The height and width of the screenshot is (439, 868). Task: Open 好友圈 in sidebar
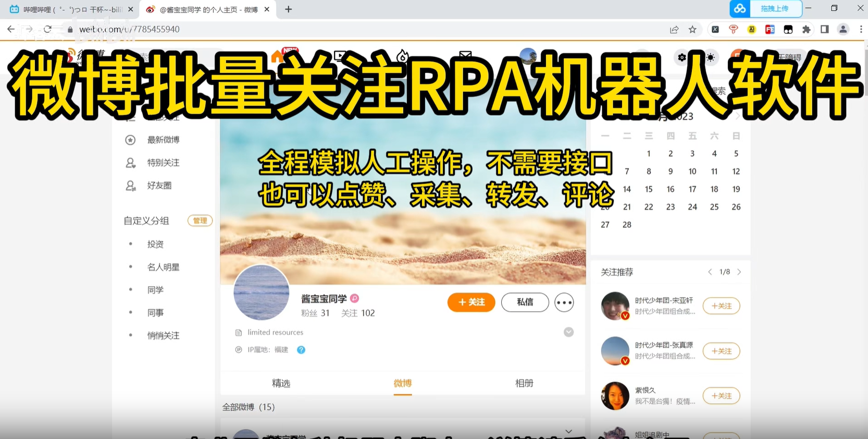pos(159,186)
